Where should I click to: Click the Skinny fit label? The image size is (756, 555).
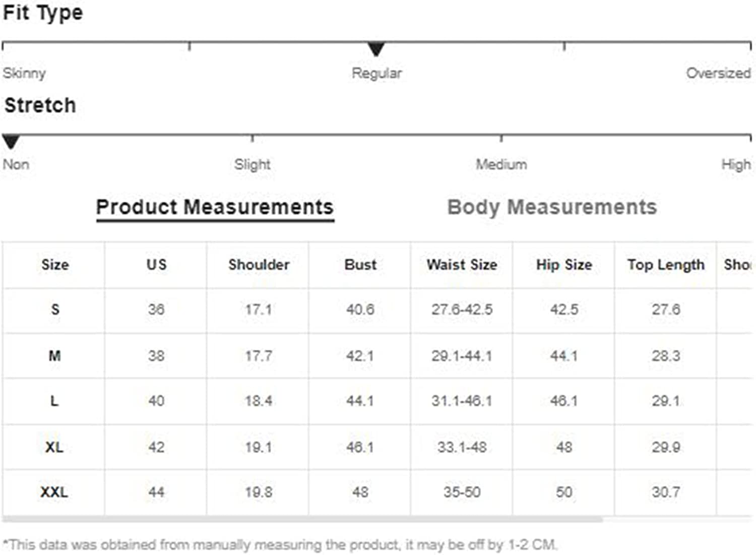(24, 73)
